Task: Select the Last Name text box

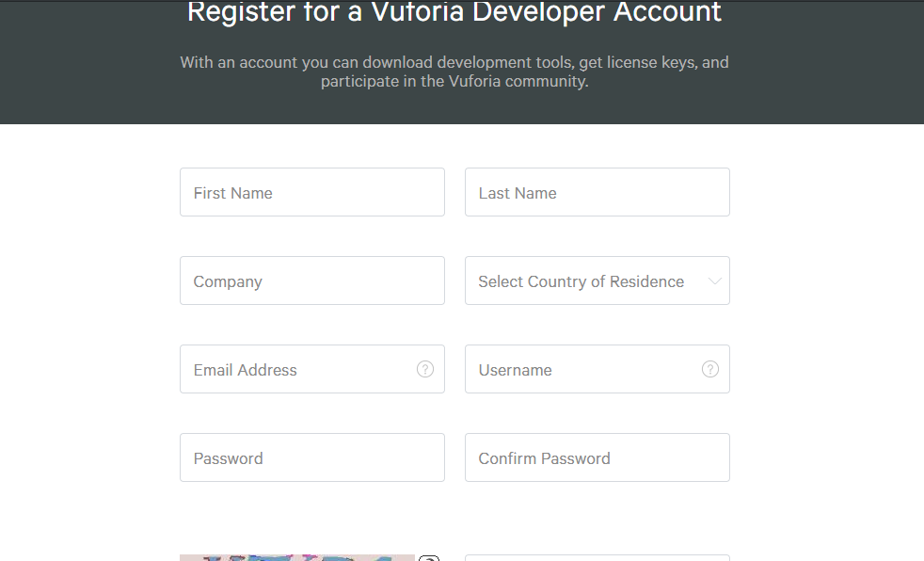Action: [x=597, y=192]
